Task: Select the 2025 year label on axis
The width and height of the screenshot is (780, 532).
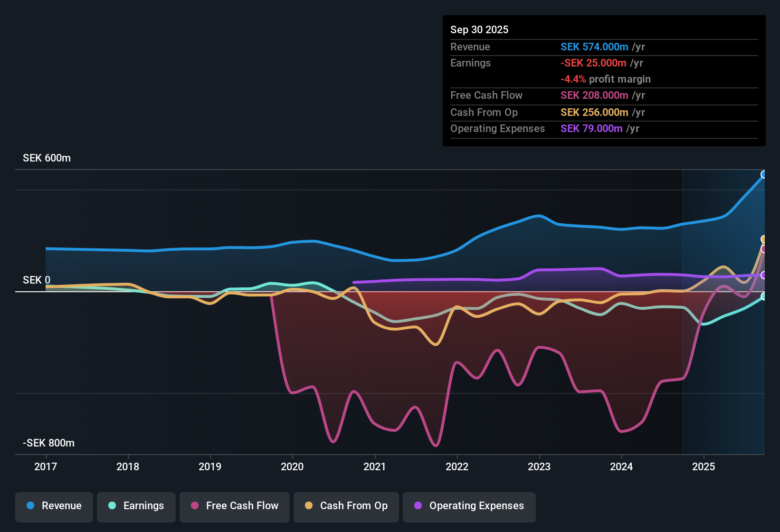Action: pos(704,467)
